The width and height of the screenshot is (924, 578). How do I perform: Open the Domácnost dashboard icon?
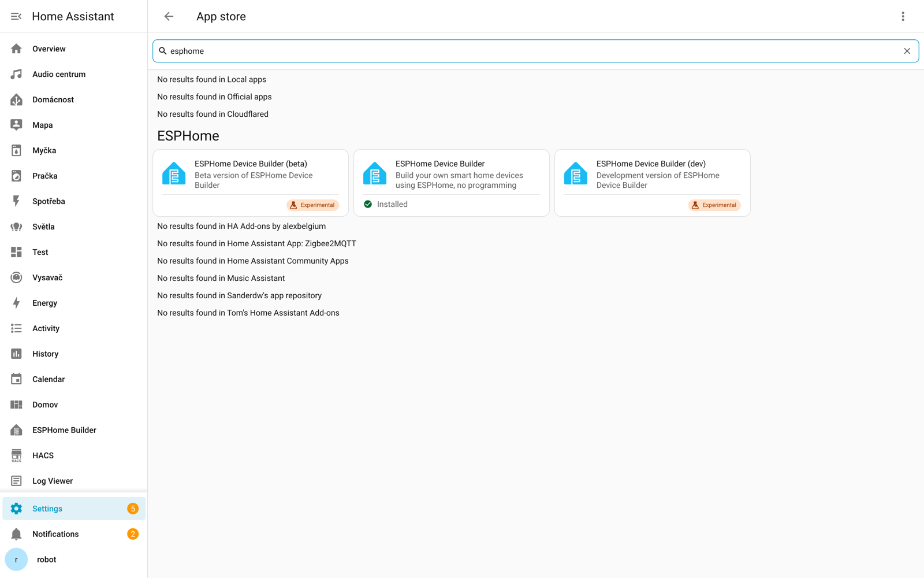(16, 99)
